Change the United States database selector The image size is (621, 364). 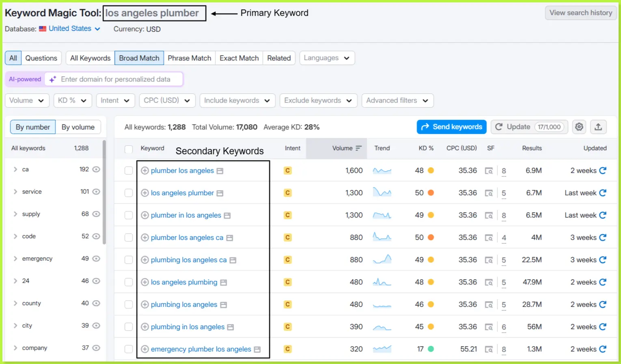click(x=70, y=29)
